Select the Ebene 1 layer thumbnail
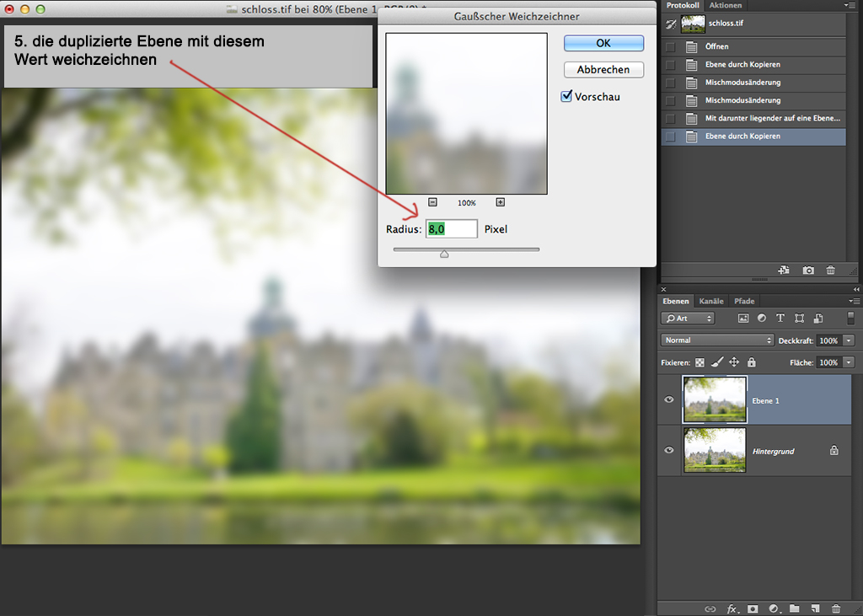The image size is (863, 616). point(715,399)
